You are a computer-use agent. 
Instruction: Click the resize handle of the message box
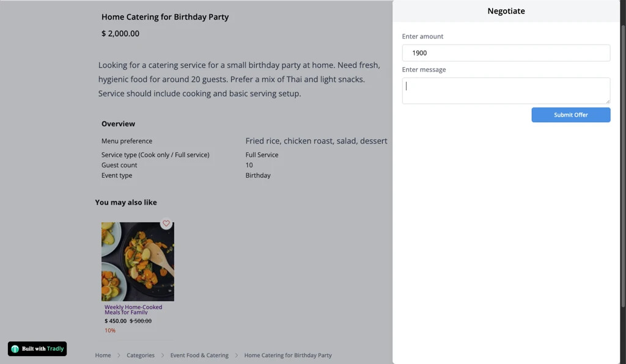click(x=607, y=101)
